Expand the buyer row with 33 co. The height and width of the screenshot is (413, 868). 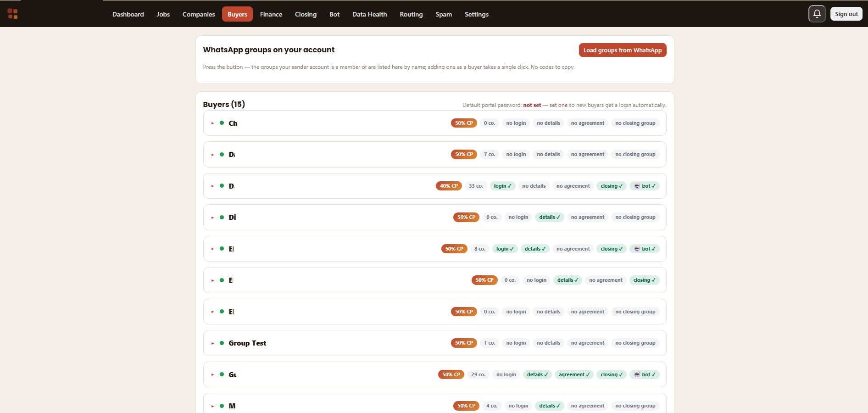(212, 186)
